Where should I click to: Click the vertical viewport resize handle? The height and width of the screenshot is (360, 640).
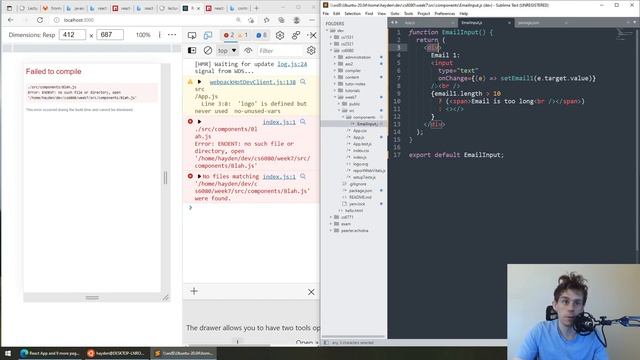point(165,178)
